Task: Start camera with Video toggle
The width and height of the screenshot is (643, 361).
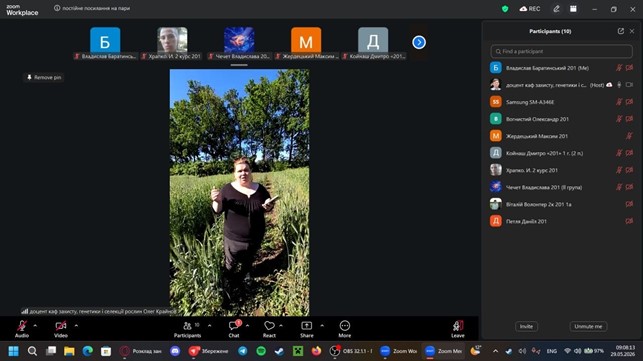Action: (x=61, y=329)
